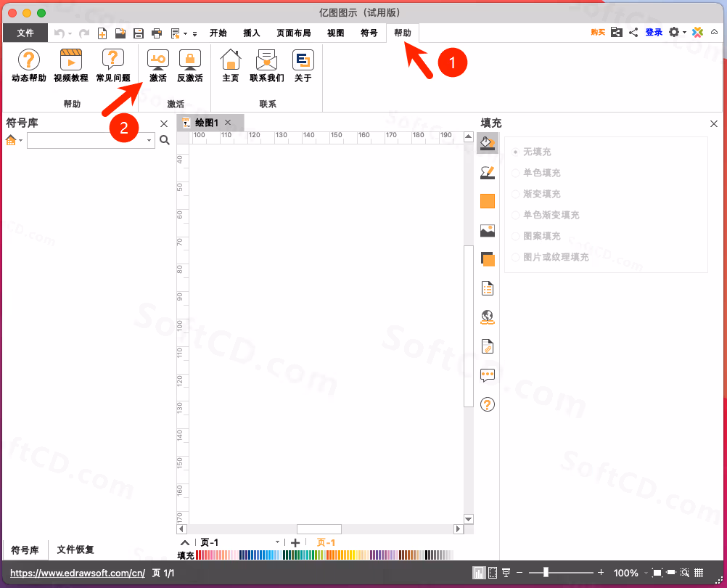Click the share icon in the top right
Image resolution: width=727 pixels, height=588 pixels.
633,32
